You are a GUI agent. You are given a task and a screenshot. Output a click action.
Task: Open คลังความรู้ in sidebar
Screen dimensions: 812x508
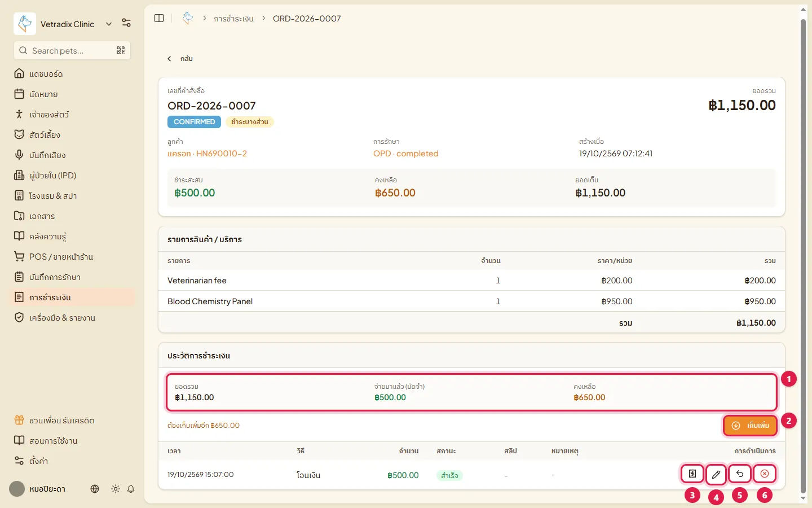click(72, 237)
